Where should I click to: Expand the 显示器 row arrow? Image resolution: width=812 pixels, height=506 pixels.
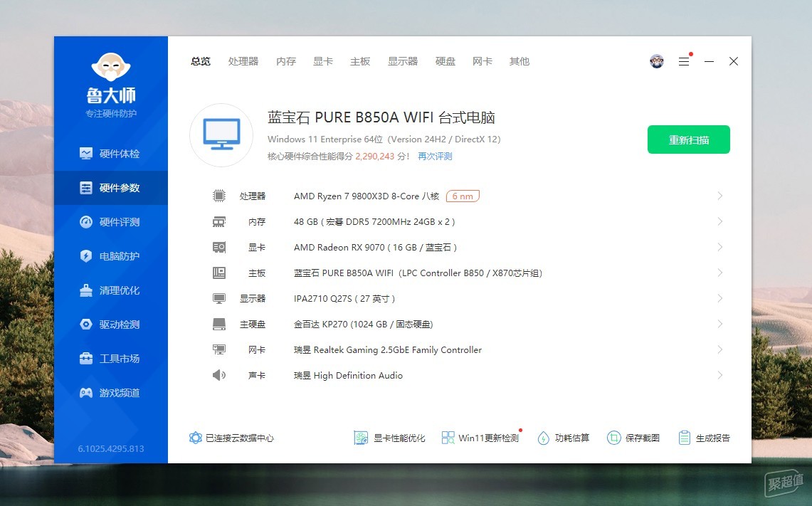click(x=719, y=298)
